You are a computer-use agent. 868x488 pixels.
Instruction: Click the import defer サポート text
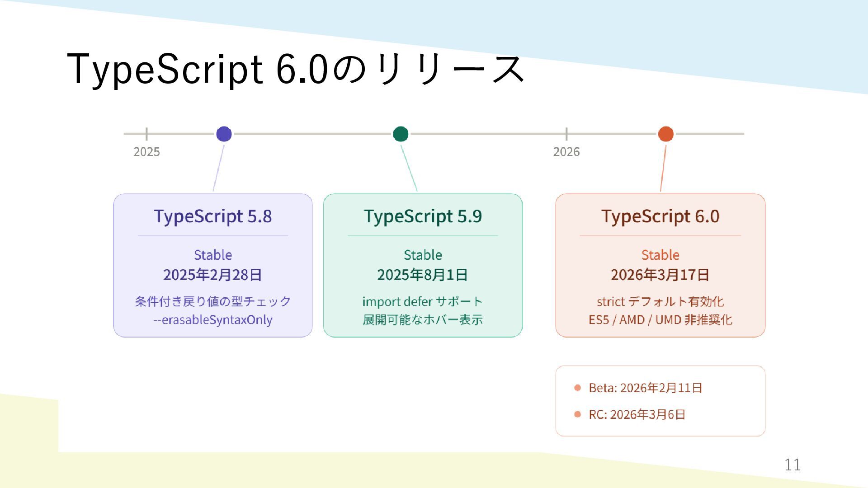423,301
